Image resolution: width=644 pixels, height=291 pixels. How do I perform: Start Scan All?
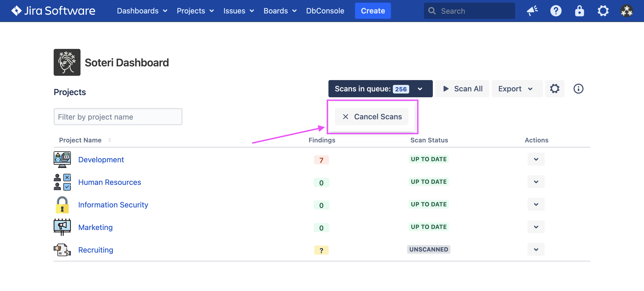point(463,89)
